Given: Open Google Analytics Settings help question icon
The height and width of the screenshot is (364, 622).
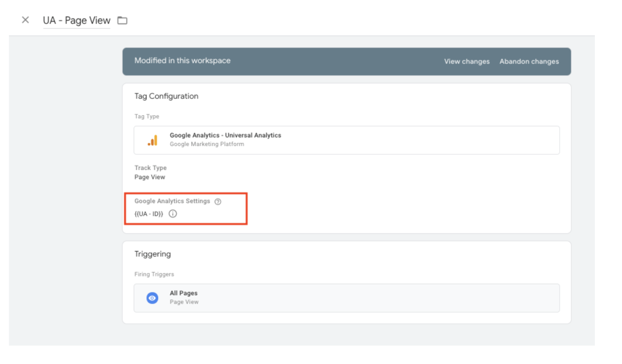Looking at the screenshot, I should pos(218,202).
